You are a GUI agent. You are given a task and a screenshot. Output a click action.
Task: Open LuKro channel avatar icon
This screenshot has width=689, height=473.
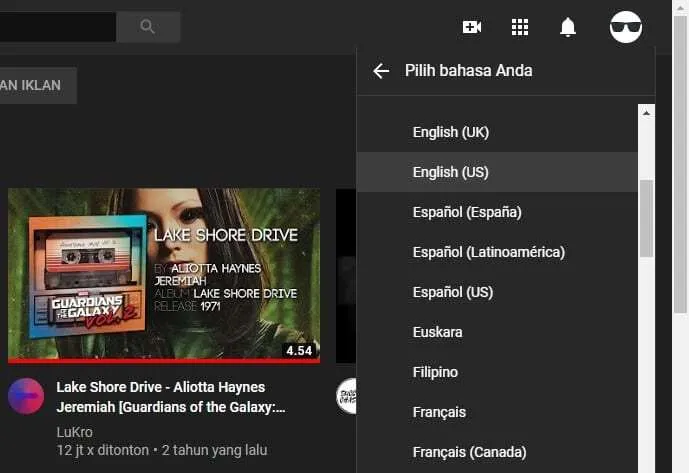click(26, 396)
